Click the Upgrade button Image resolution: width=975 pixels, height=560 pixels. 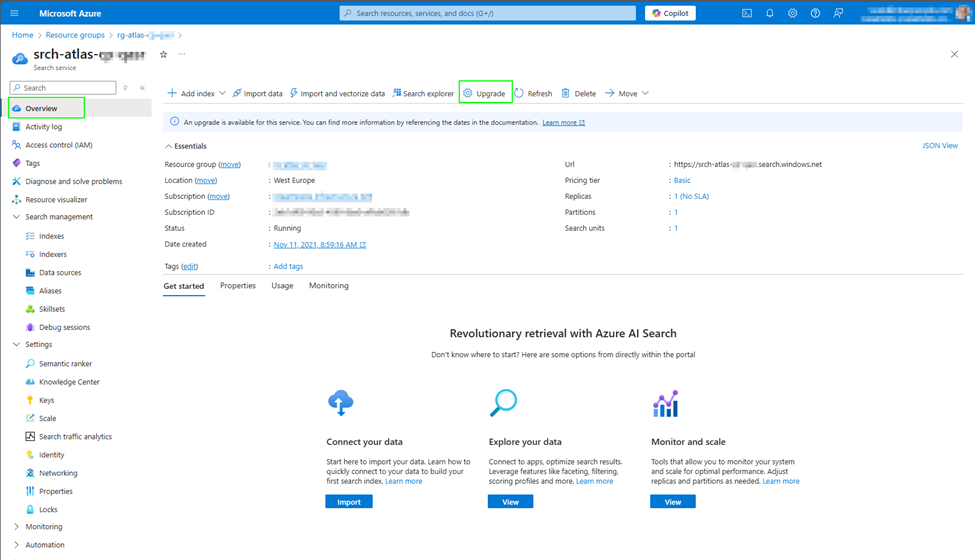tap(485, 93)
